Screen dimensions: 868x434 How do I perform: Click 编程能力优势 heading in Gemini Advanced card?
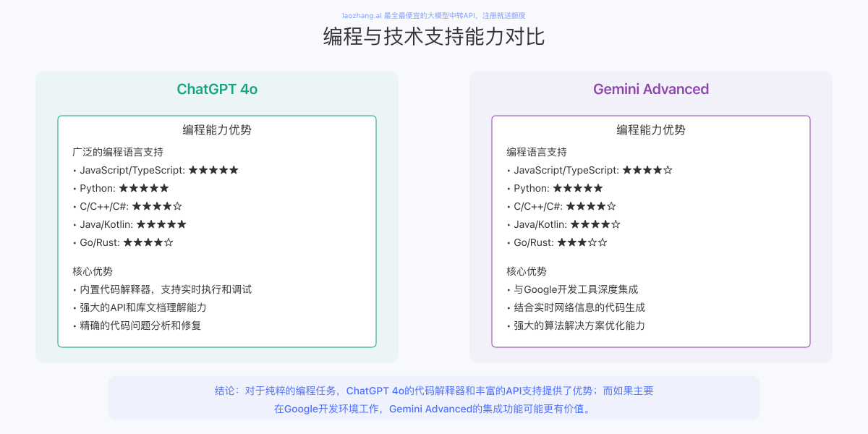coord(651,130)
